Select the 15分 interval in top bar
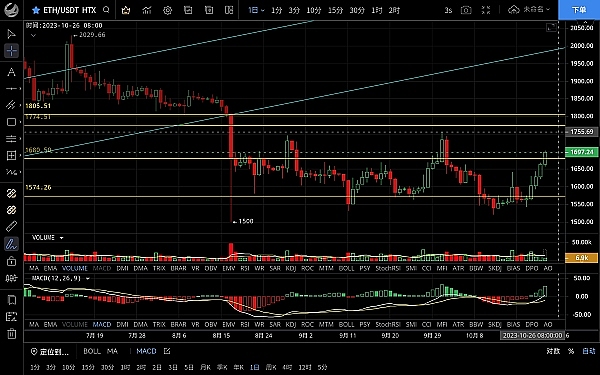This screenshot has width=600, height=375. tap(335, 10)
